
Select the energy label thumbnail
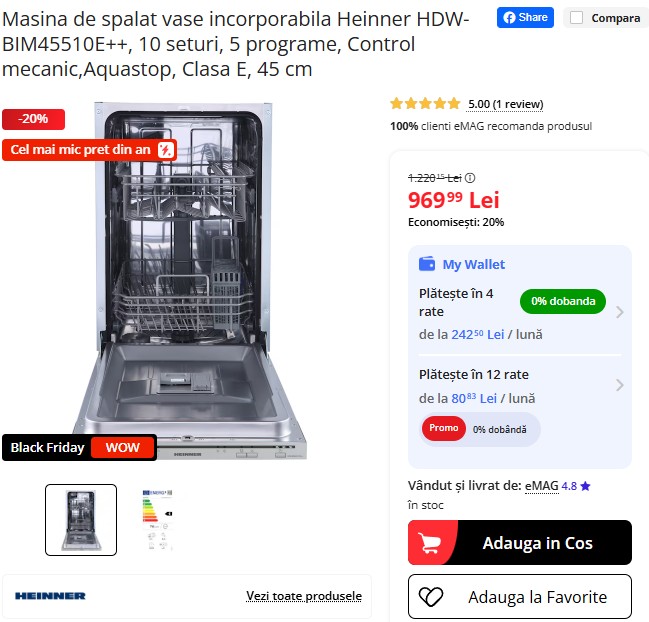coord(157,520)
